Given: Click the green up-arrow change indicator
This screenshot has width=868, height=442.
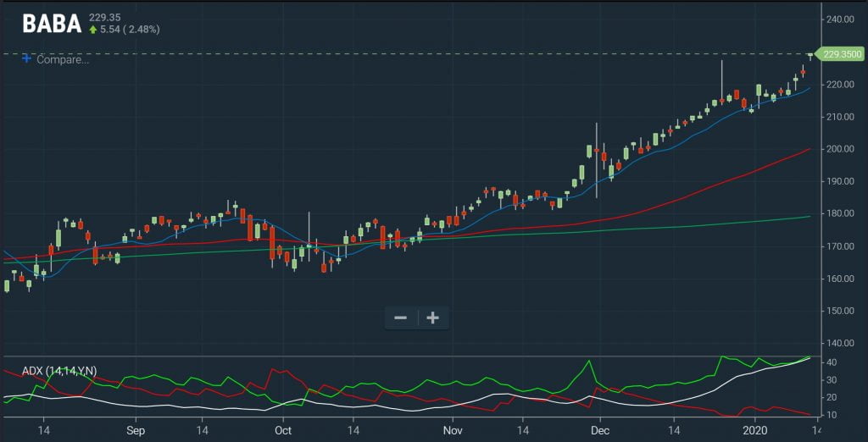Looking at the screenshot, I should [x=93, y=30].
